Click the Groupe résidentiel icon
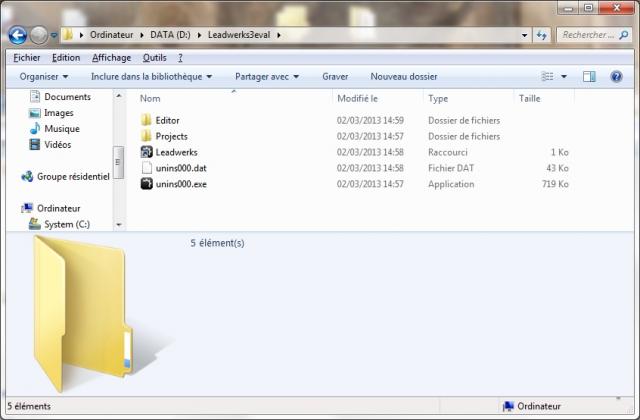Viewport: 640px width, 420px height. click(x=27, y=176)
